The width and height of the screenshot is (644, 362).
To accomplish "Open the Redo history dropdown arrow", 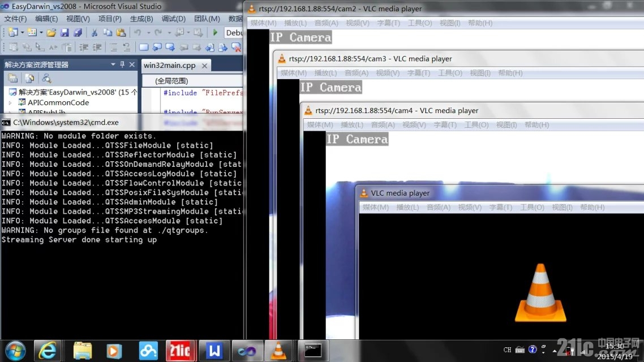I will pos(169,32).
